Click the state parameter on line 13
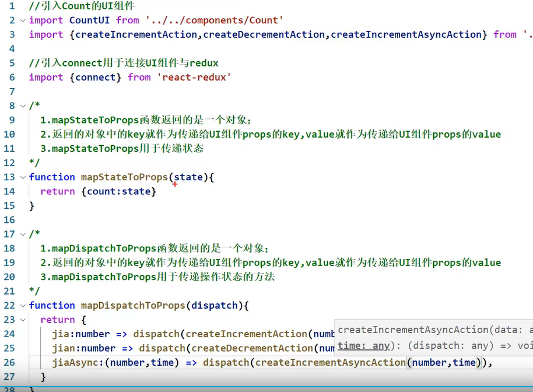Image resolution: width=533 pixels, height=392 pixels. 188,177
